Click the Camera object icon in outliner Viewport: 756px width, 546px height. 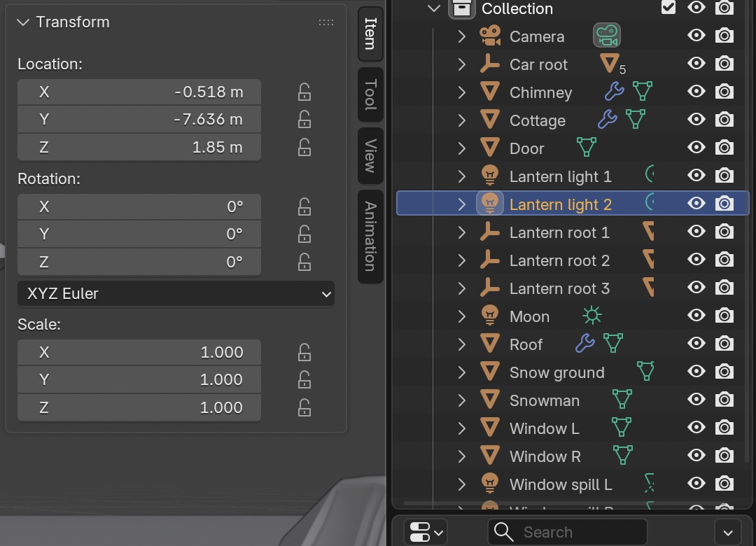point(490,36)
